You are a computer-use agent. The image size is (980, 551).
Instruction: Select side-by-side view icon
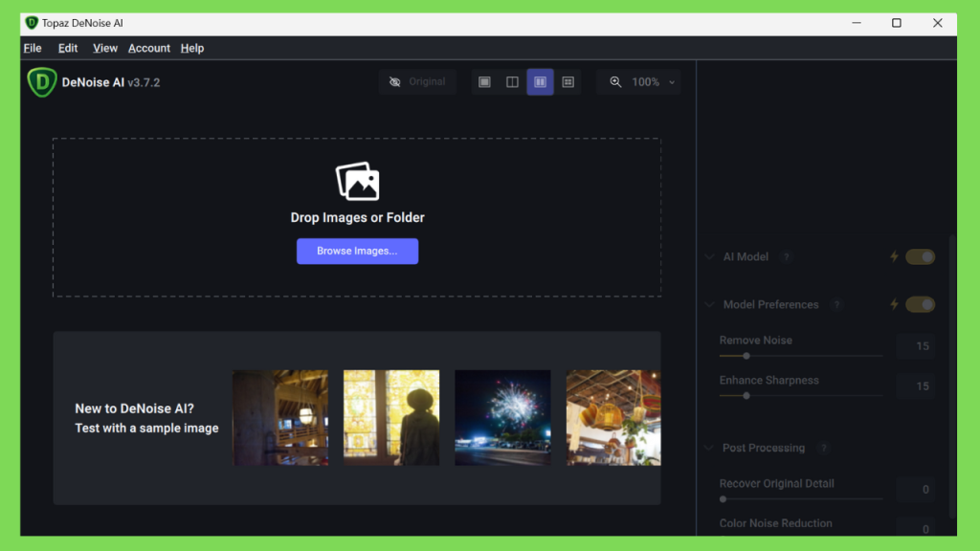tap(540, 82)
